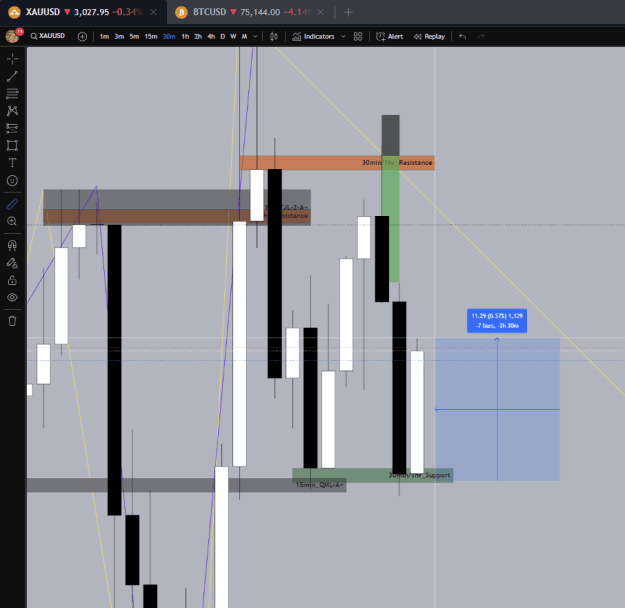Switch to the 1m timeframe
The height and width of the screenshot is (608, 625).
pyautogui.click(x=104, y=37)
